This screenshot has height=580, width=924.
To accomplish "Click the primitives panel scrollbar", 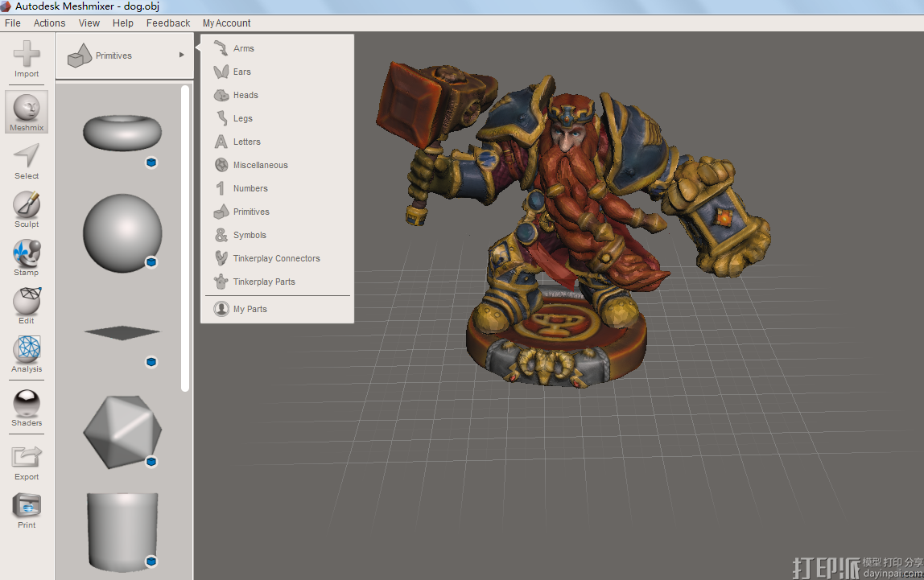I will [x=185, y=238].
